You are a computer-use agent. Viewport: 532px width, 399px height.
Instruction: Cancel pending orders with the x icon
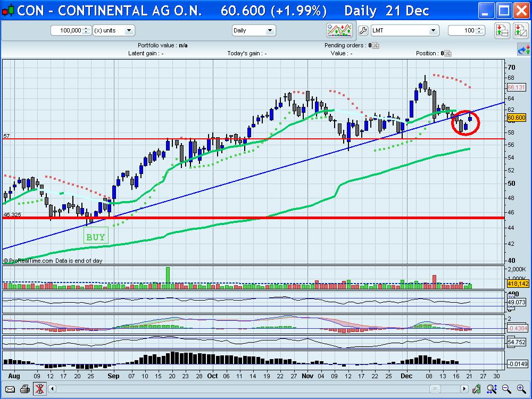coord(376,45)
